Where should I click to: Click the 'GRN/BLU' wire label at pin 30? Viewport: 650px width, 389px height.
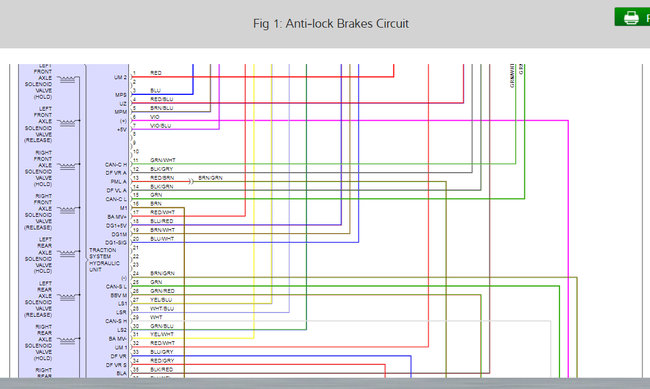pos(162,326)
